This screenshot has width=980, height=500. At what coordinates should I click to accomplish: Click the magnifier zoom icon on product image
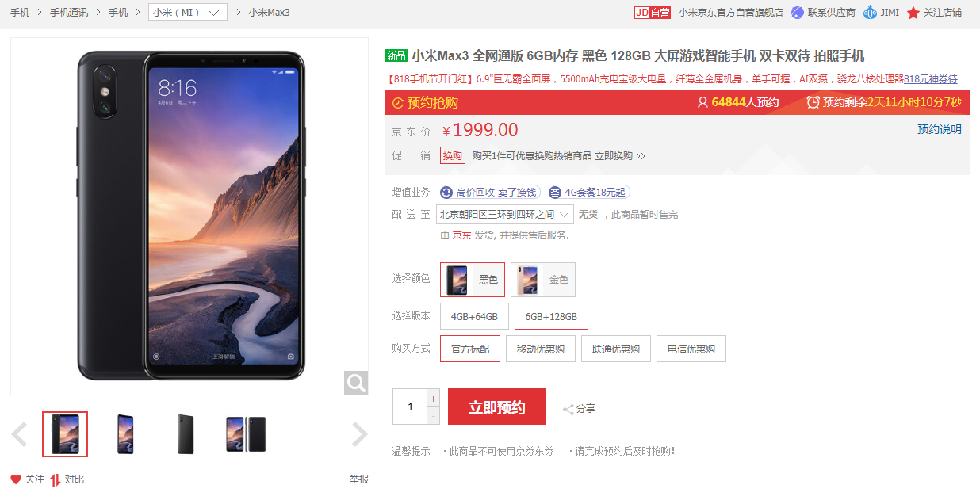[x=356, y=383]
